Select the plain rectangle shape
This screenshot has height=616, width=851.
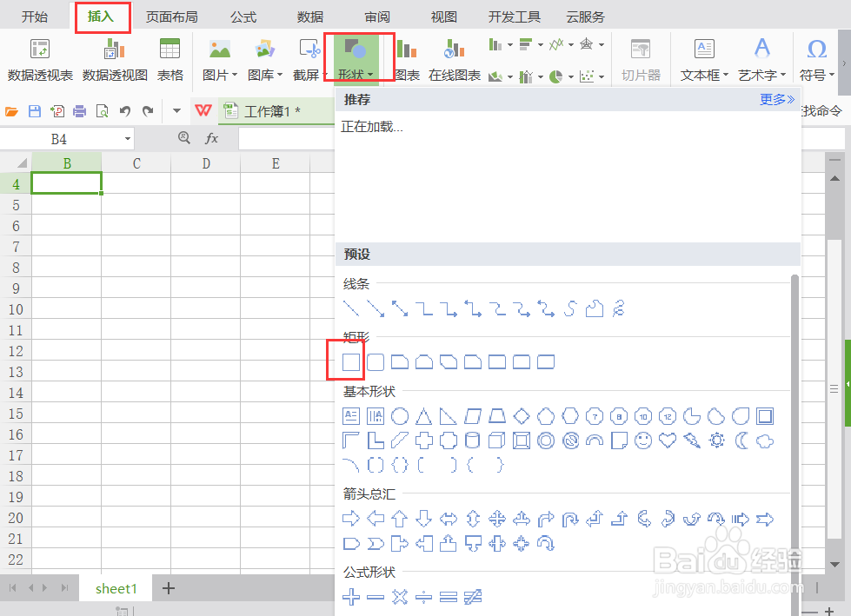point(351,361)
